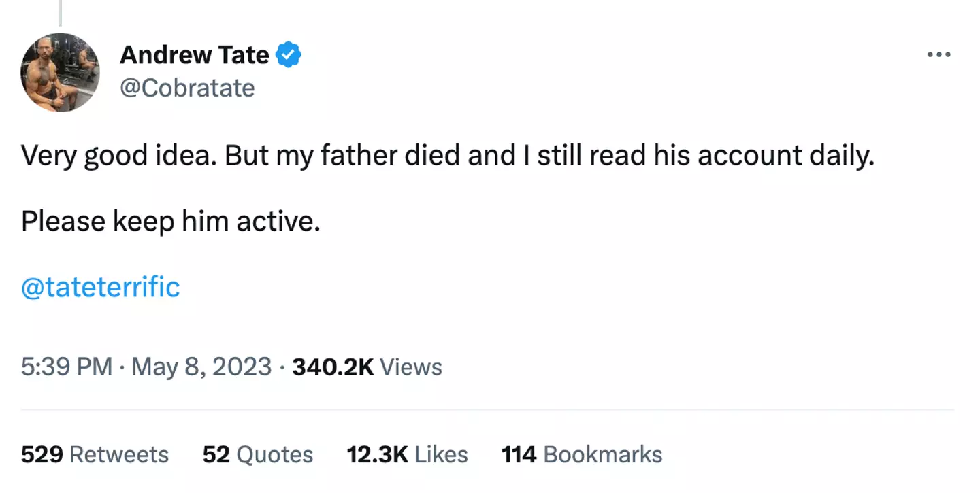
Task: Click the divider line above the stats row
Action: coord(487,410)
